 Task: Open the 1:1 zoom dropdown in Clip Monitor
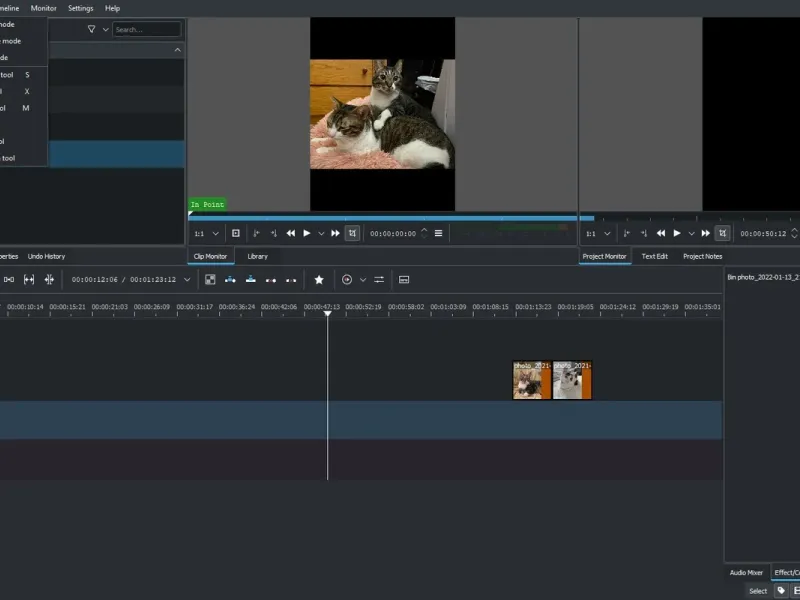(x=205, y=233)
